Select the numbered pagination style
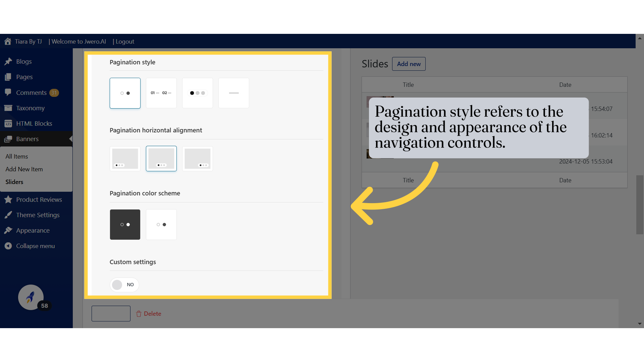 tap(161, 93)
